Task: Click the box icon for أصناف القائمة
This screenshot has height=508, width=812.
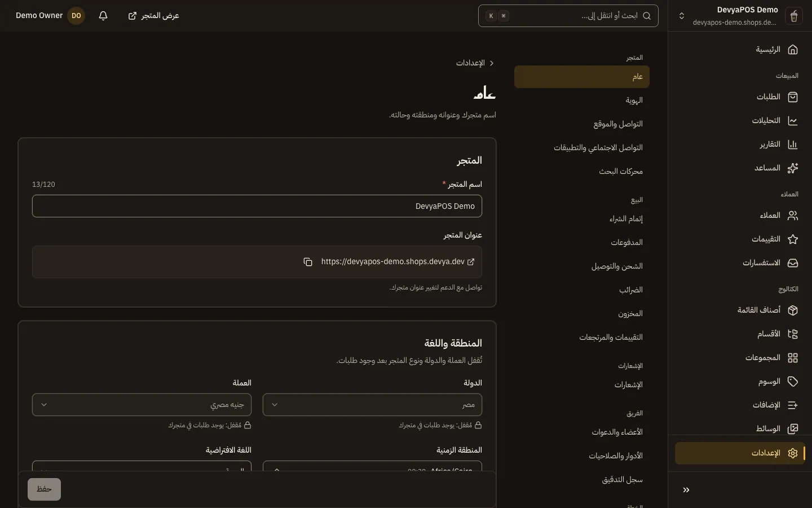Action: [x=793, y=310]
